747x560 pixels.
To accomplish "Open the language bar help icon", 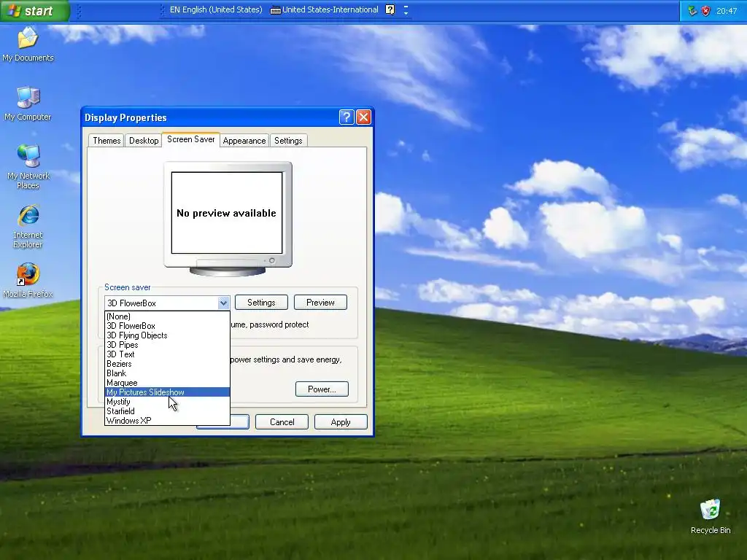I will (x=390, y=9).
